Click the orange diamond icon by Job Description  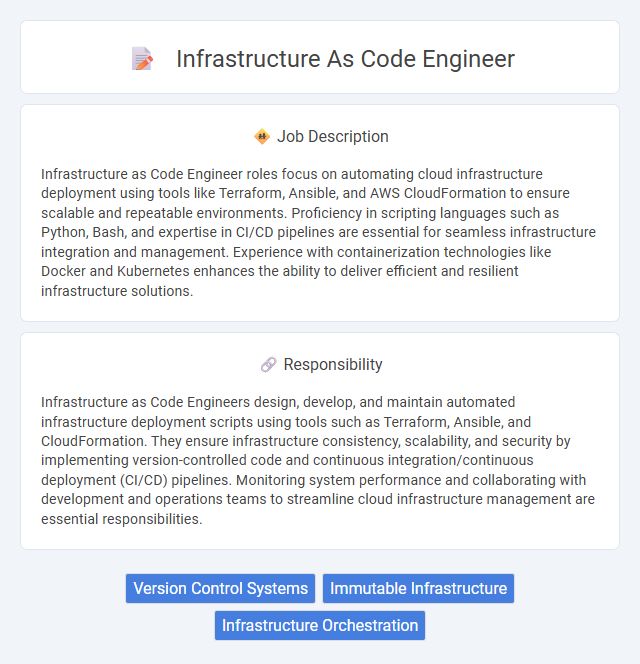(x=262, y=136)
